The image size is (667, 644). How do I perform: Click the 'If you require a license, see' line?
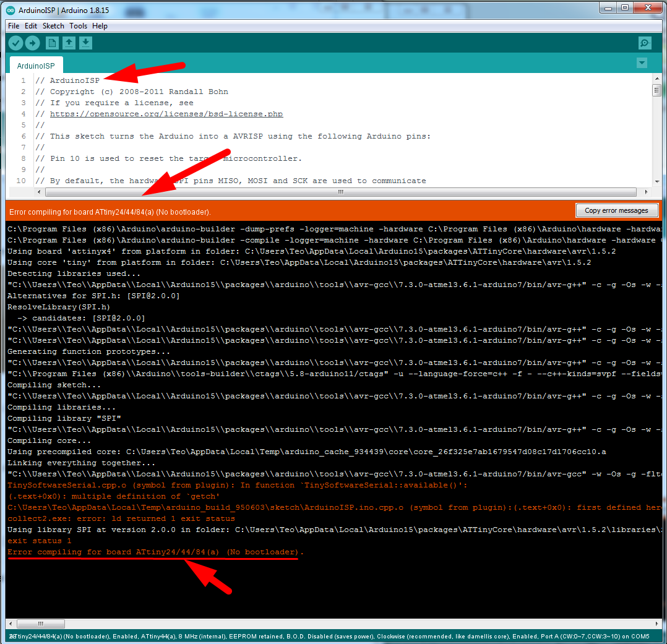[x=114, y=103]
